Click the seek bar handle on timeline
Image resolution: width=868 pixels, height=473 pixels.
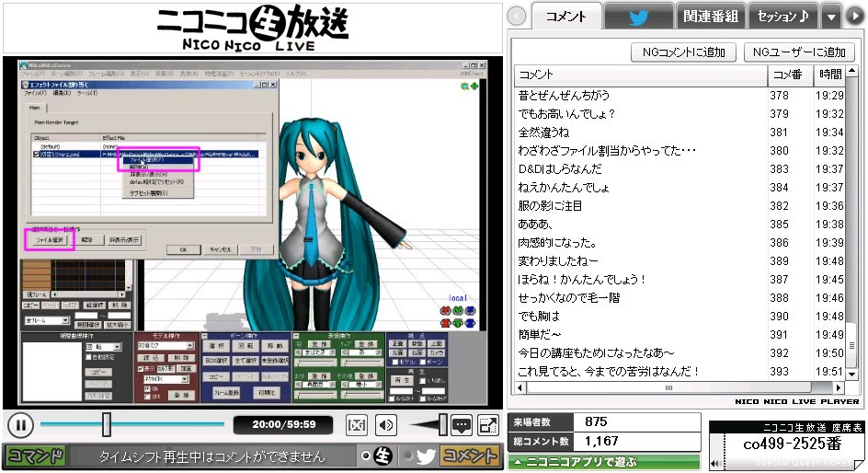pyautogui.click(x=107, y=424)
